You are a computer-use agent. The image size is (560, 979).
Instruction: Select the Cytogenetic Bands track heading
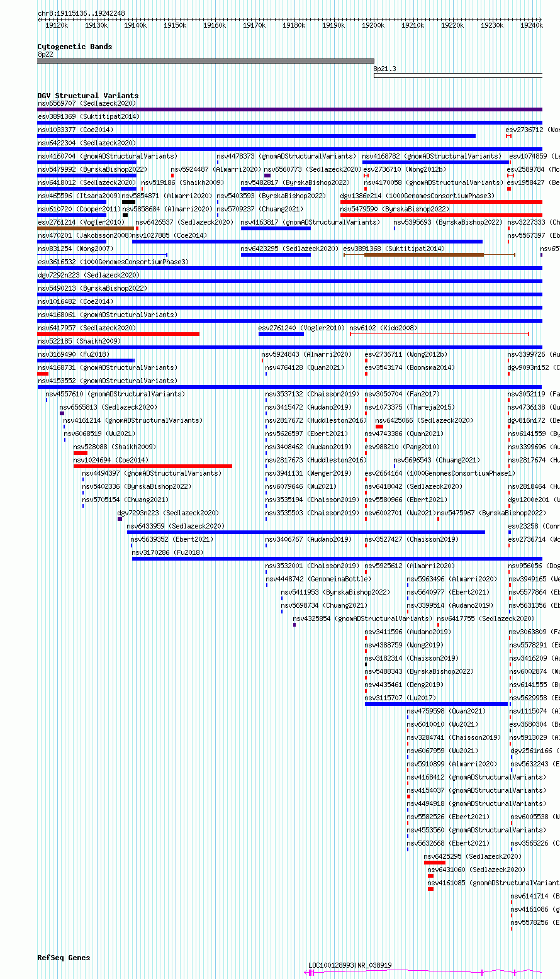tap(75, 47)
